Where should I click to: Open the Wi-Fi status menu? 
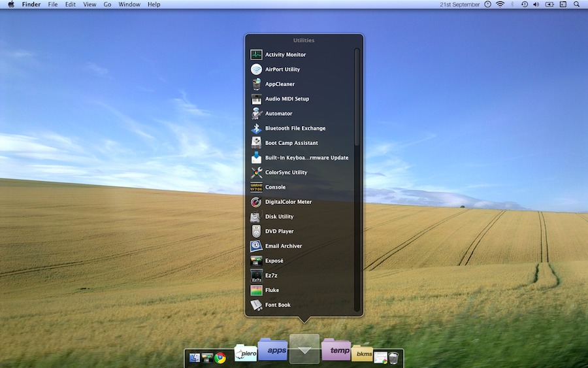tap(500, 5)
